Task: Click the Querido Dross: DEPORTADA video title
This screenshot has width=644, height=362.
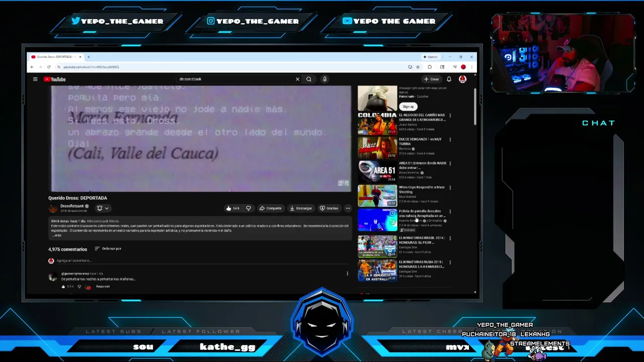Action: 77,198
